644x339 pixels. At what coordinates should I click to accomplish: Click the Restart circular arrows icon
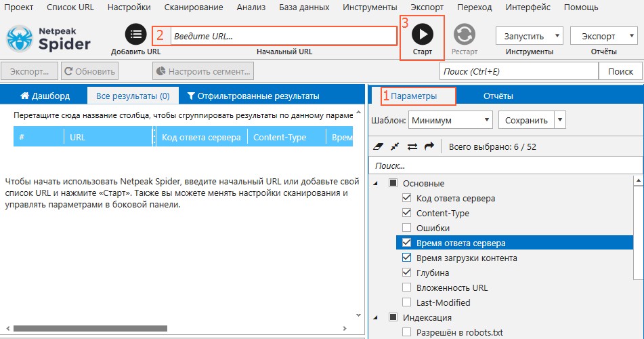tap(465, 34)
